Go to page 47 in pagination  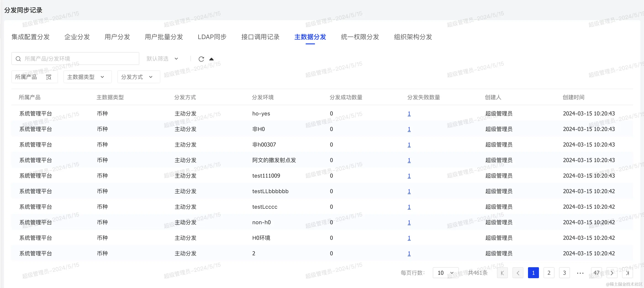point(596,273)
